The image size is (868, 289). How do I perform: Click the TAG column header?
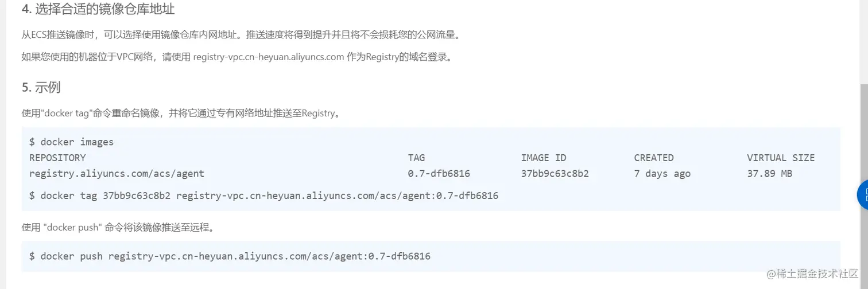click(416, 158)
